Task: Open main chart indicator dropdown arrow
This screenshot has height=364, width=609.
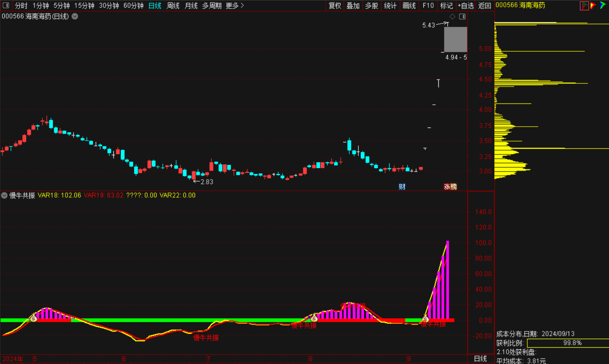Action: [75, 17]
